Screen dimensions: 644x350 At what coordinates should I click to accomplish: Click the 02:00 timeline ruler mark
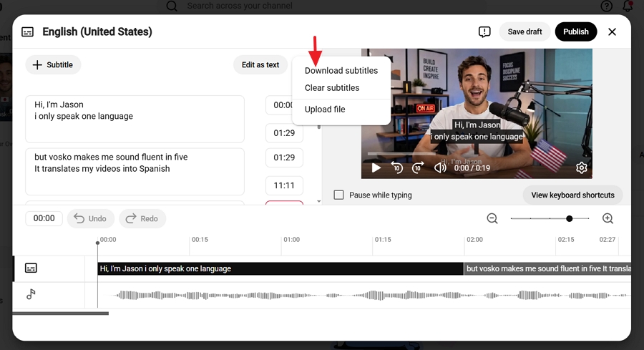pyautogui.click(x=474, y=240)
